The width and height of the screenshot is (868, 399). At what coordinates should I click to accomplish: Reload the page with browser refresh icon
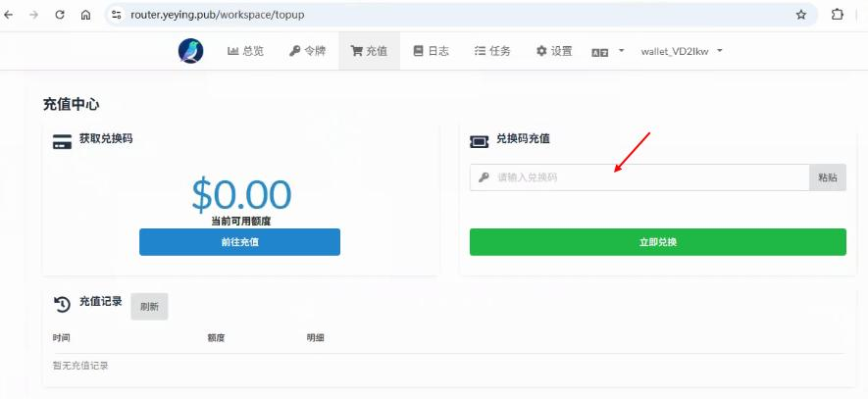(60, 15)
